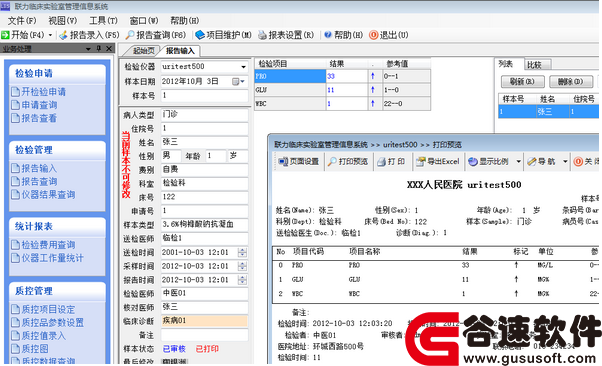This screenshot has height=366, width=602.
Task: Click 导航 in the preview toolbar
Action: tap(541, 162)
